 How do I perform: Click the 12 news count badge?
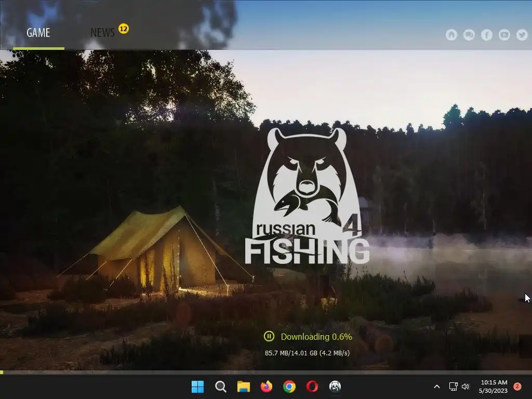[x=124, y=29]
